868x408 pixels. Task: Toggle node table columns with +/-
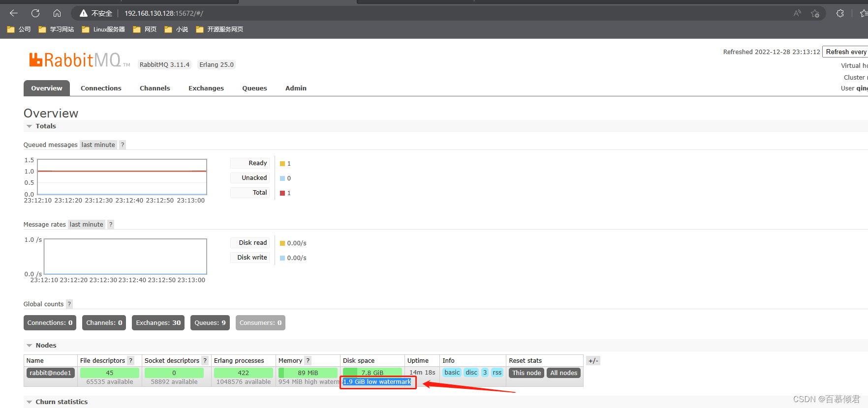pos(593,360)
